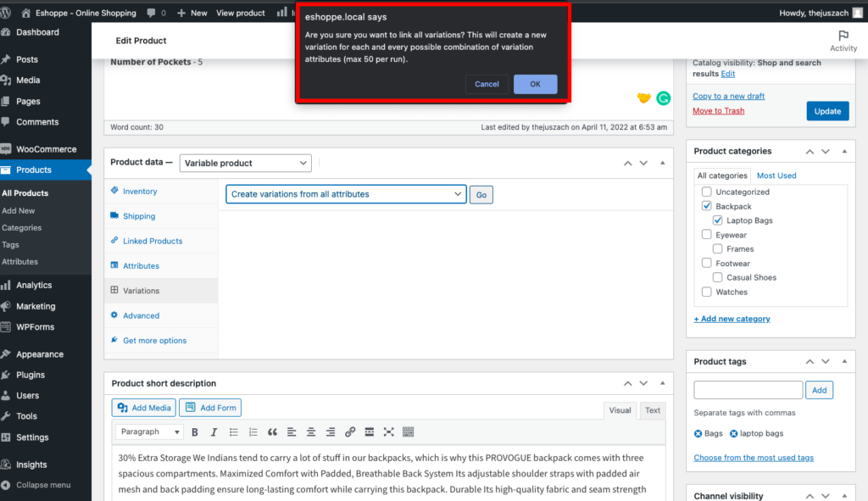Uncheck the Laptop Bags category
This screenshot has width=868, height=501.
(717, 220)
